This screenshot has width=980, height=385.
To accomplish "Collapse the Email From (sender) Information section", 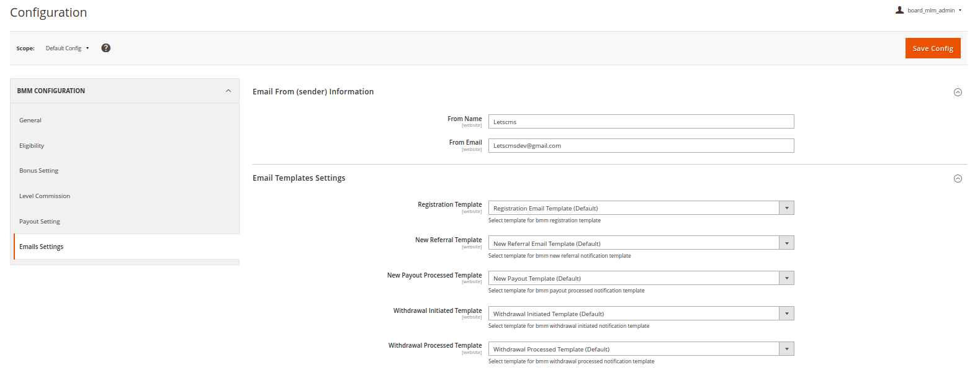I will point(958,93).
